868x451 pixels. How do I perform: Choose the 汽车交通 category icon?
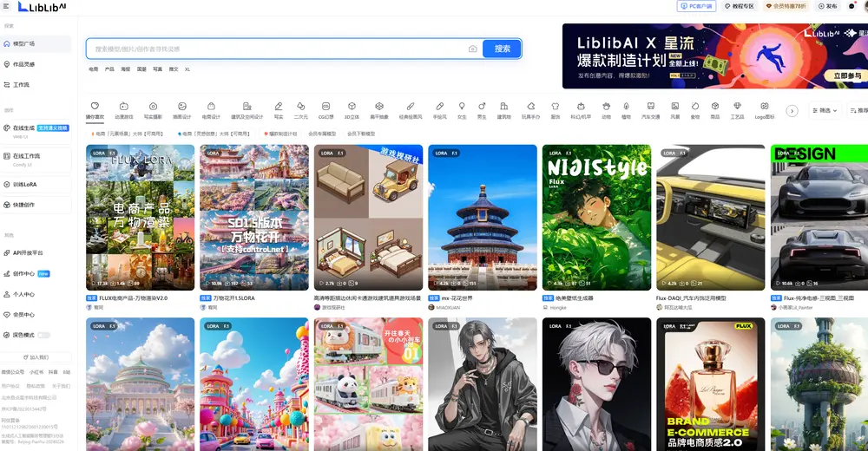(650, 107)
